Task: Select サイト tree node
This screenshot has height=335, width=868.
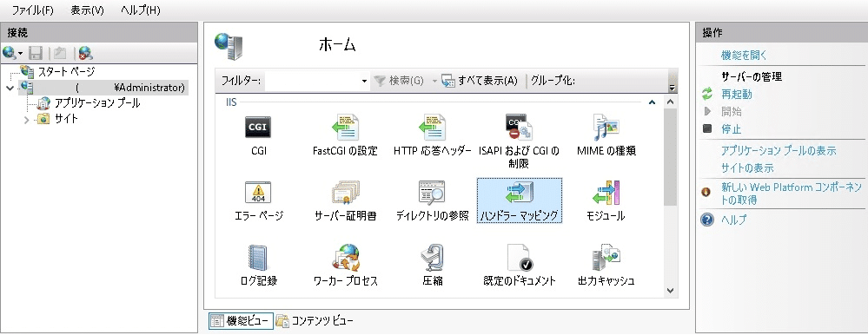Action: coord(66,118)
